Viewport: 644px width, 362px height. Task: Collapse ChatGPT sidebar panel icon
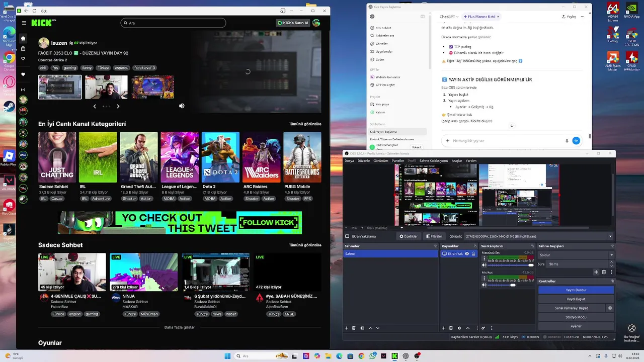(x=423, y=16)
